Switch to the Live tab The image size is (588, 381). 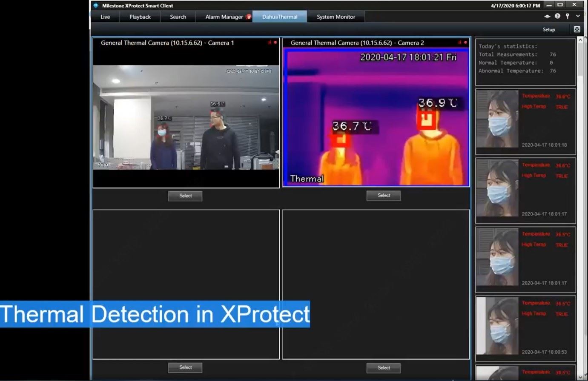[105, 17]
